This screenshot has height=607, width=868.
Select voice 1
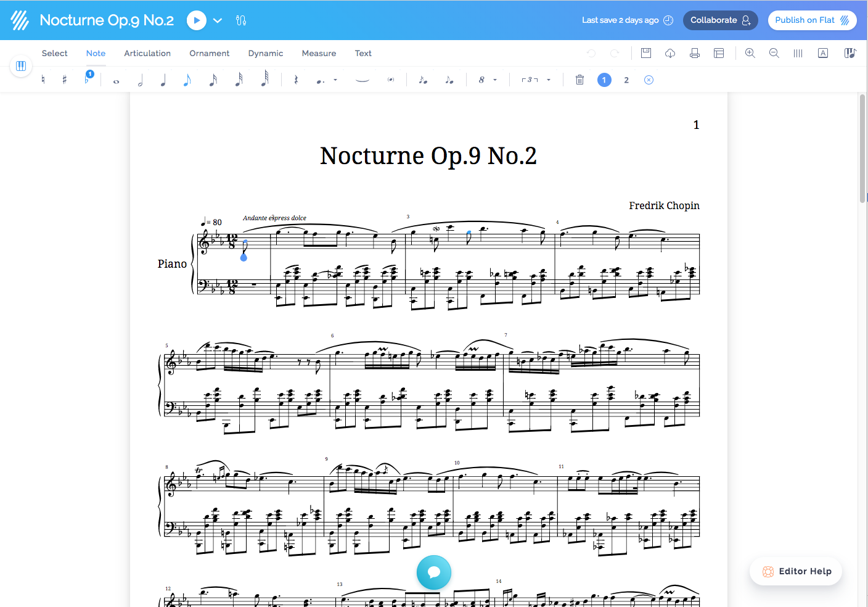pos(604,80)
